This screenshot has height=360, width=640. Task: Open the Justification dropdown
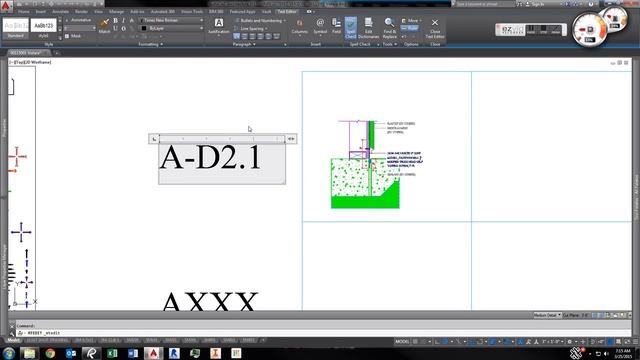[x=219, y=27]
